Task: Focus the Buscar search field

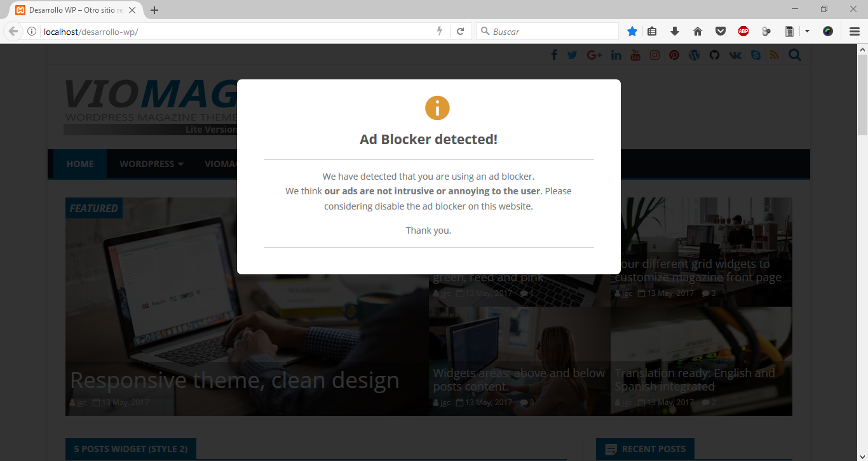Action: [x=548, y=31]
